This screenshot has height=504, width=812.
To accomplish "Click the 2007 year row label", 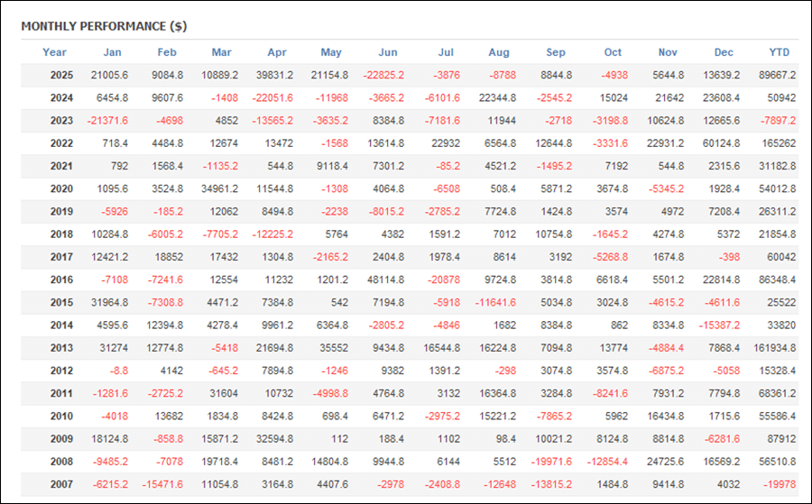I will [62, 485].
